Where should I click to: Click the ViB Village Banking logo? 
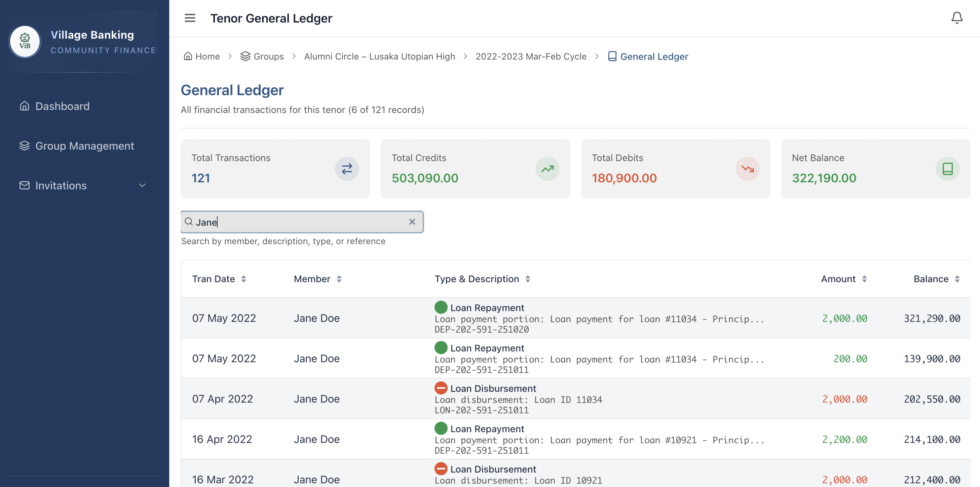[x=25, y=41]
